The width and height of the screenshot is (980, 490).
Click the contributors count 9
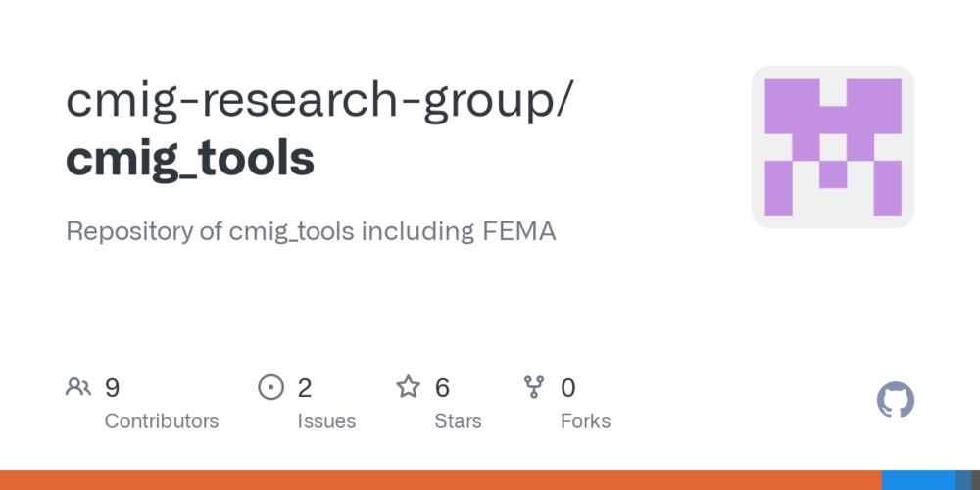pos(112,388)
